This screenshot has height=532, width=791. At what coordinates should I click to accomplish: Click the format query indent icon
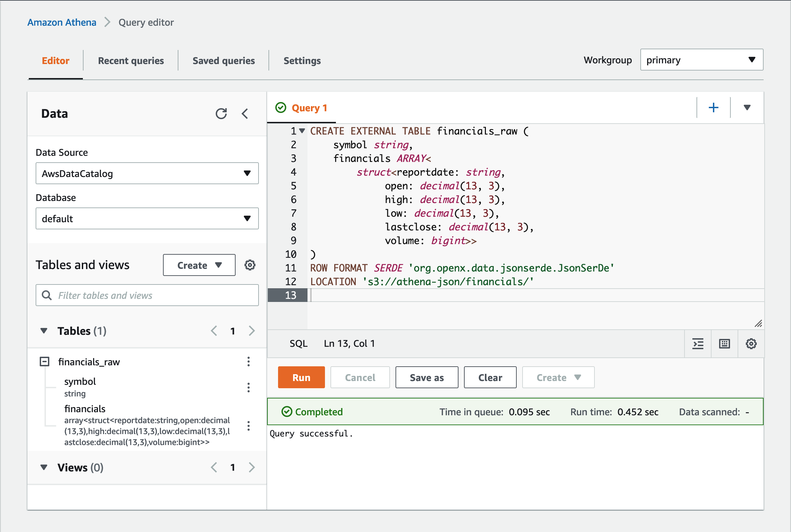[x=698, y=343]
